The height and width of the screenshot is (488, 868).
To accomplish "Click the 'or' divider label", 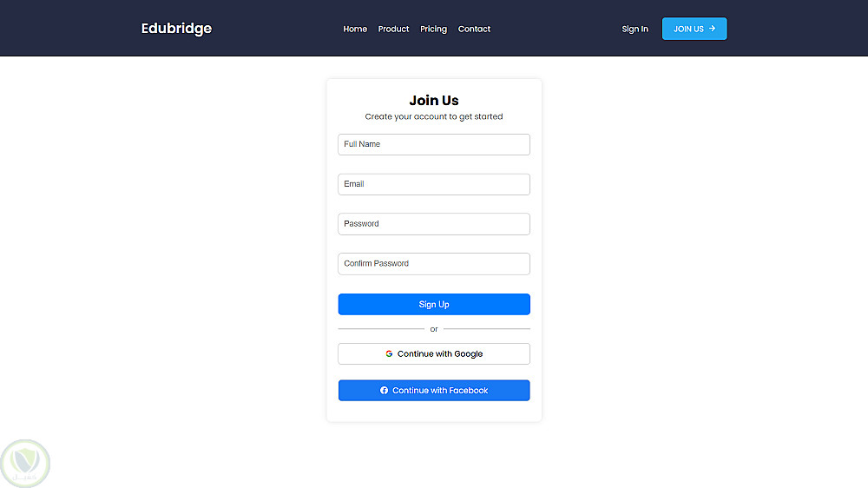I will (434, 329).
